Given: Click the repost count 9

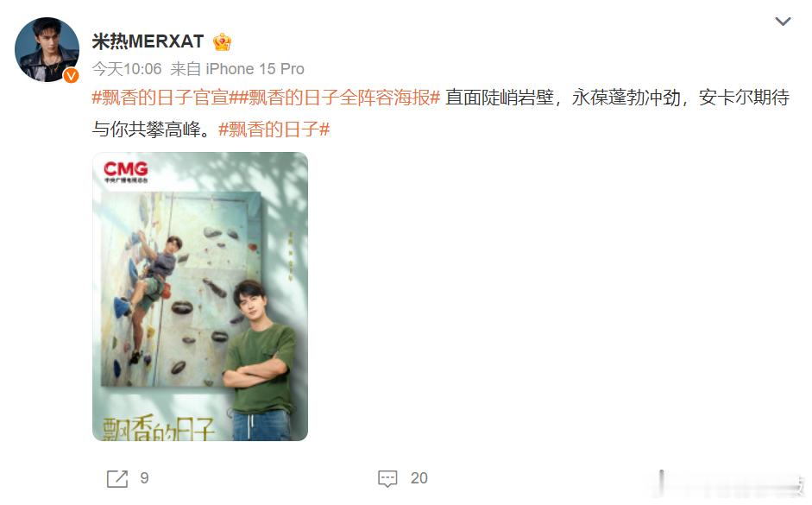Looking at the screenshot, I should tap(144, 478).
